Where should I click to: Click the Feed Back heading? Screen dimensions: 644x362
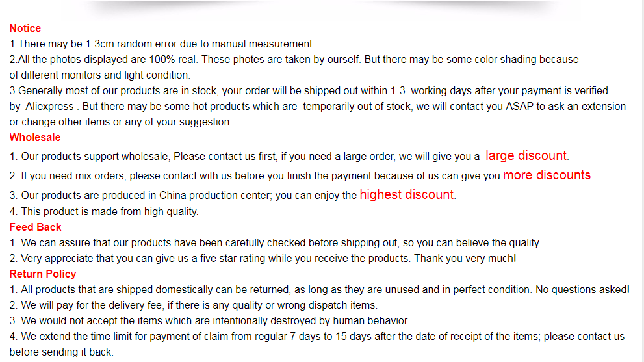click(x=35, y=227)
